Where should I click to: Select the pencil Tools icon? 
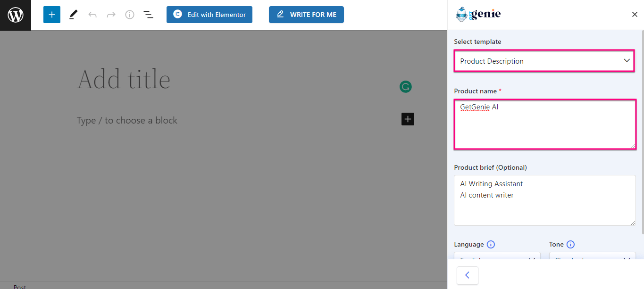[x=73, y=15]
